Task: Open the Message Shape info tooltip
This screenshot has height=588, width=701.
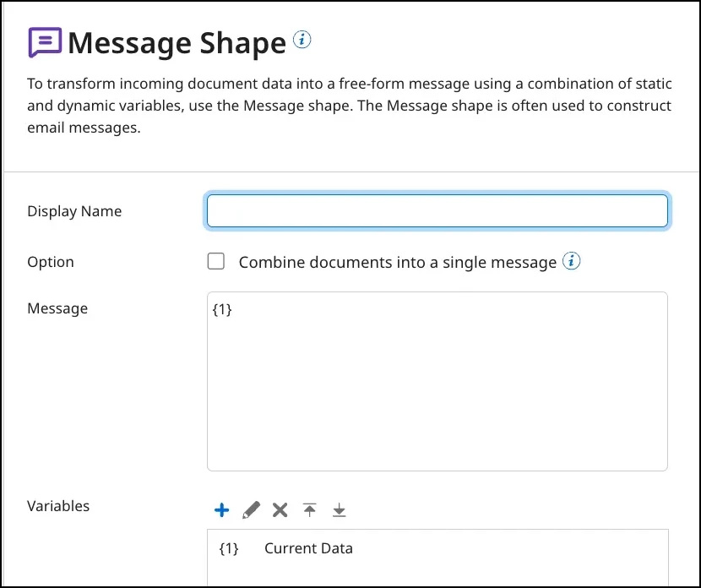Action: click(x=302, y=38)
